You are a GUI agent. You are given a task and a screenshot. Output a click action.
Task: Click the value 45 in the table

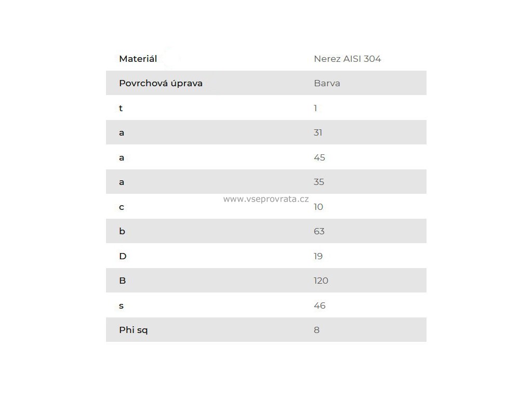click(x=320, y=157)
